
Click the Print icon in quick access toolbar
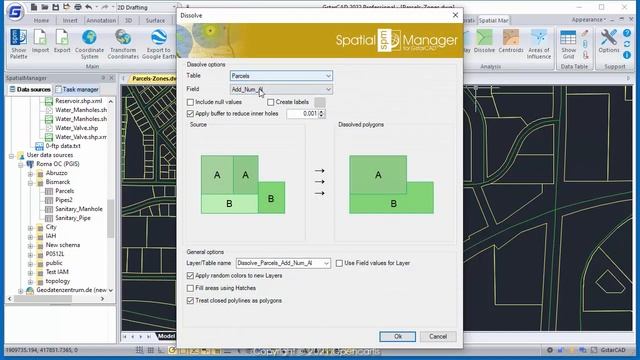click(78, 7)
